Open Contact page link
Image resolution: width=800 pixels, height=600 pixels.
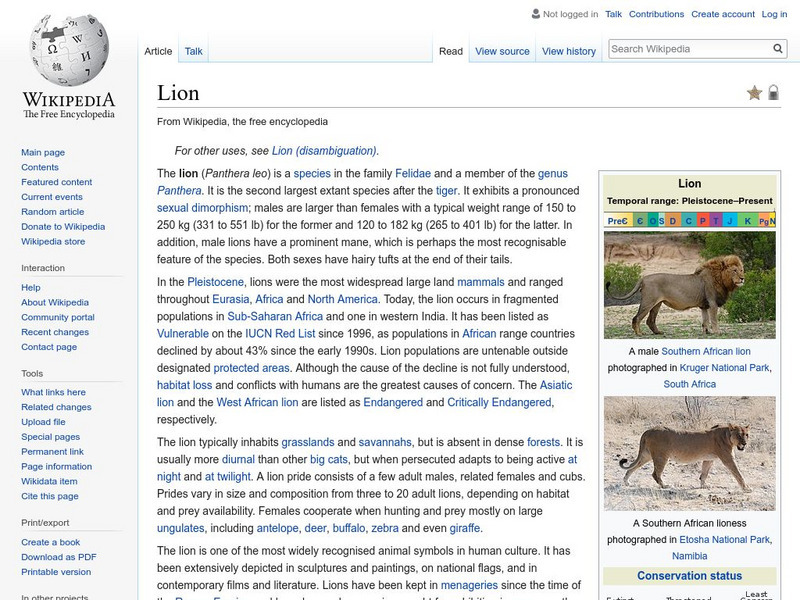(49, 346)
